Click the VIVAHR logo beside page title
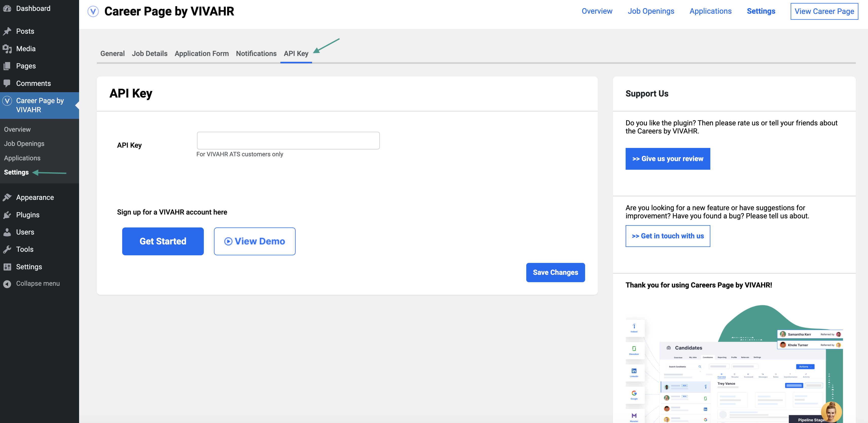This screenshot has height=423, width=868. [93, 11]
